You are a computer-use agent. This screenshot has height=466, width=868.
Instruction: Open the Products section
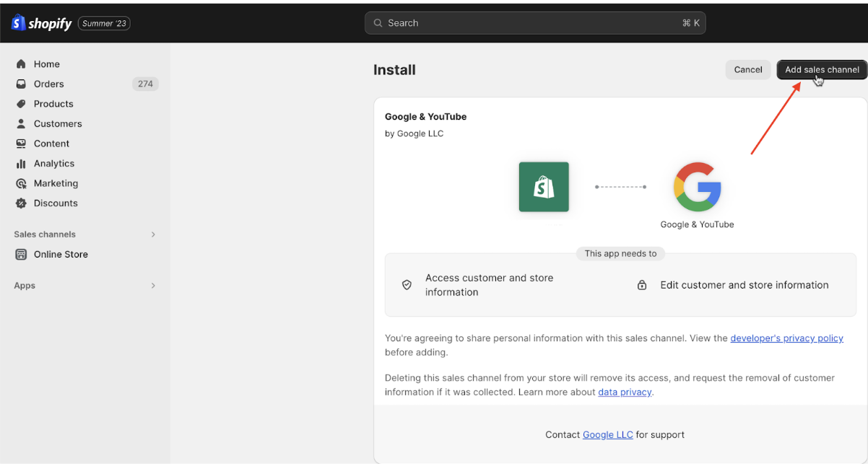pyautogui.click(x=53, y=104)
